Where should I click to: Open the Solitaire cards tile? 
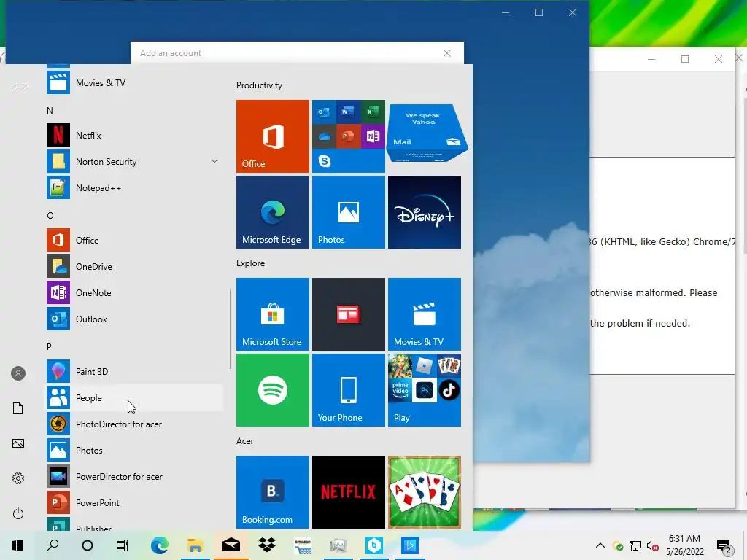425,492
